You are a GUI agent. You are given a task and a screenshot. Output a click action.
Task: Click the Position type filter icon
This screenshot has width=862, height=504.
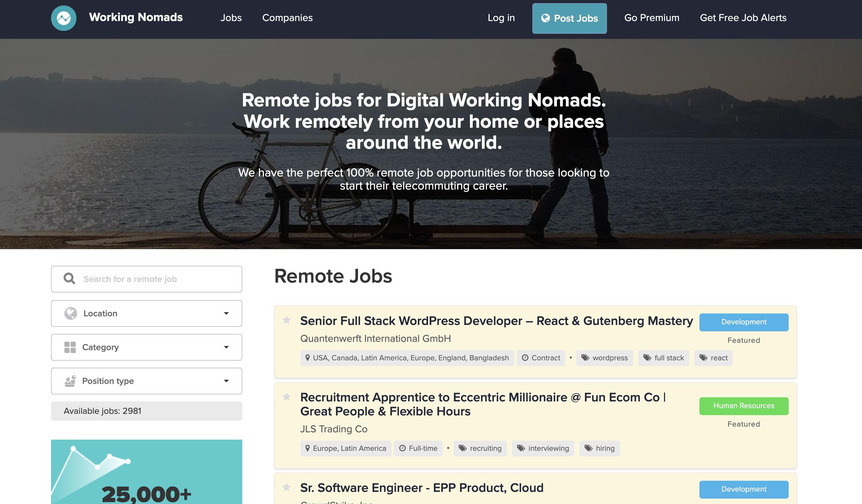click(x=70, y=381)
